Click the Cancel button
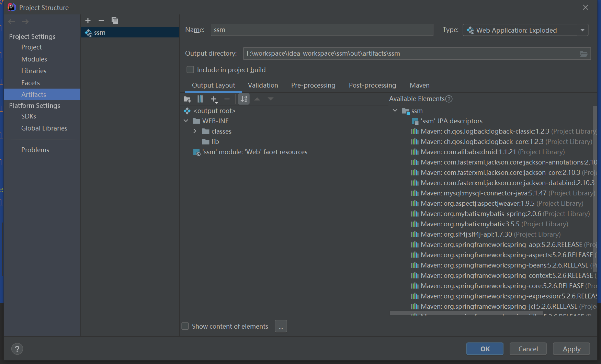The width and height of the screenshot is (601, 364). click(x=528, y=349)
